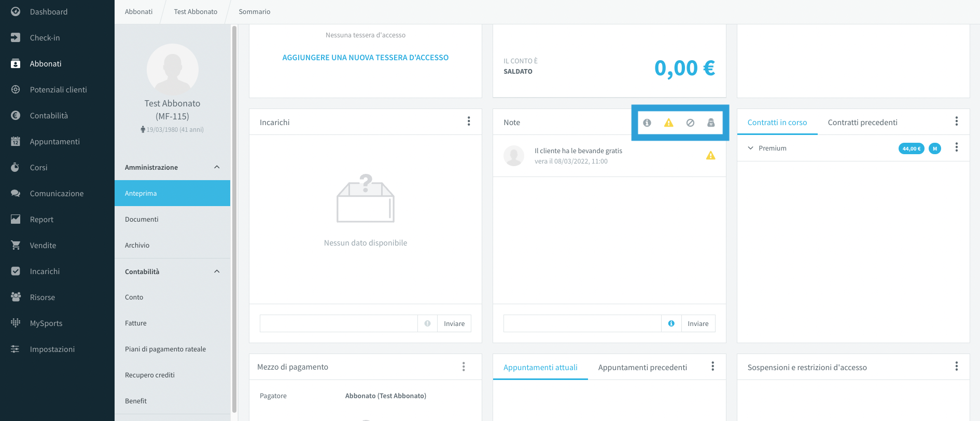Screen dimensions: 980x421
Task: Toggle the gray info icon in Incarichi input
Action: coord(428,323)
